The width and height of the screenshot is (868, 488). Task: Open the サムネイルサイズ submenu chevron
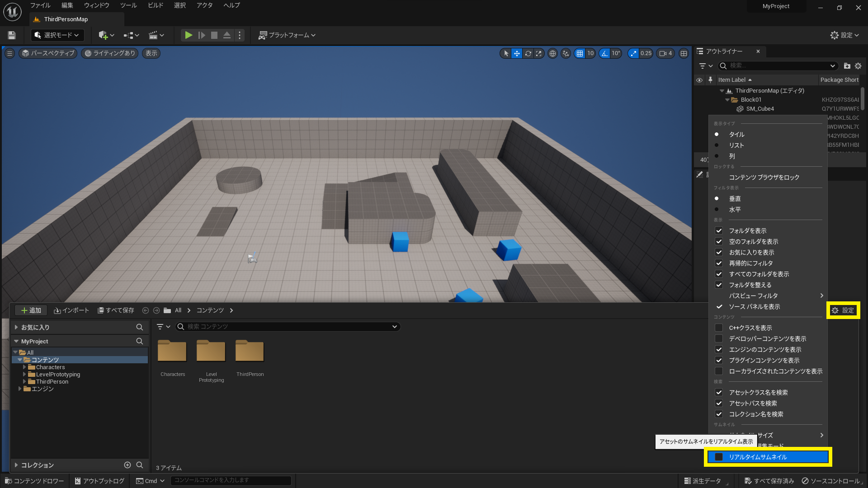[822, 435]
